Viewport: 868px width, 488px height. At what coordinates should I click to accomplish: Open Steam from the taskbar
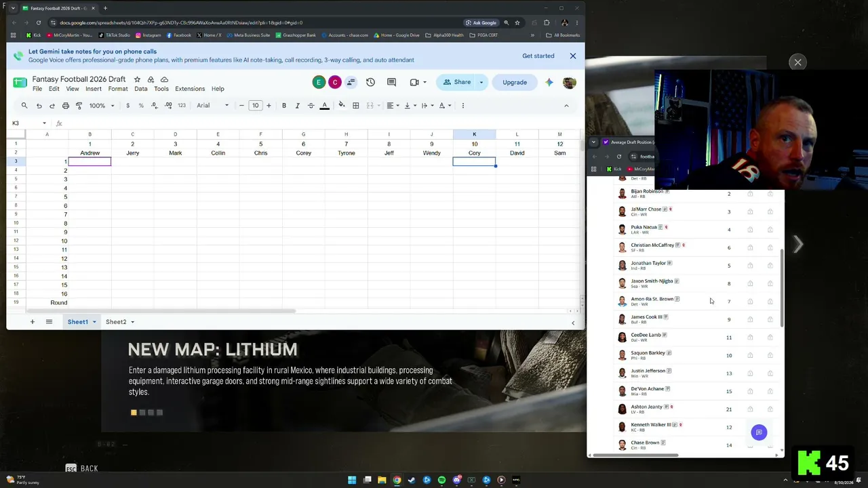[412, 480]
